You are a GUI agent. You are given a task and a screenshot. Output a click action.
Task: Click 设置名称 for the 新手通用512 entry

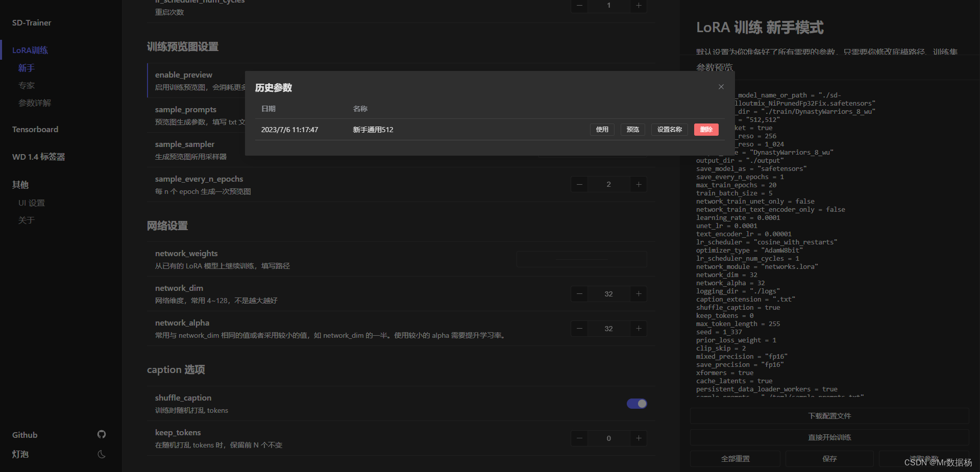point(670,130)
